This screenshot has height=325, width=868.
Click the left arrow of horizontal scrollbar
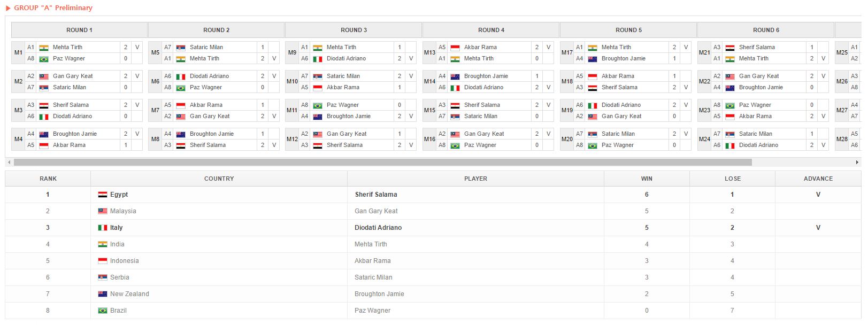point(9,162)
